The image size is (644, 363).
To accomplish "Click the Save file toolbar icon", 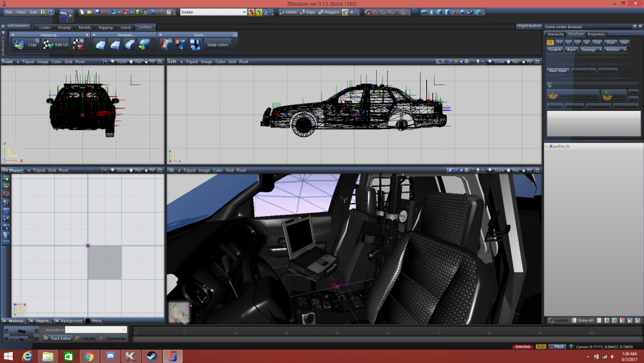I will click(97, 12).
